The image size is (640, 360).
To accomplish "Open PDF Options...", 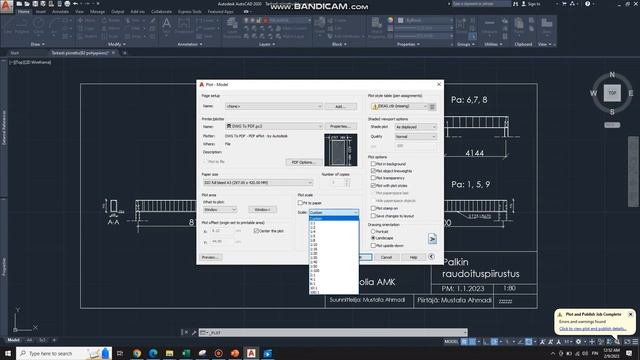I will coord(303,162).
